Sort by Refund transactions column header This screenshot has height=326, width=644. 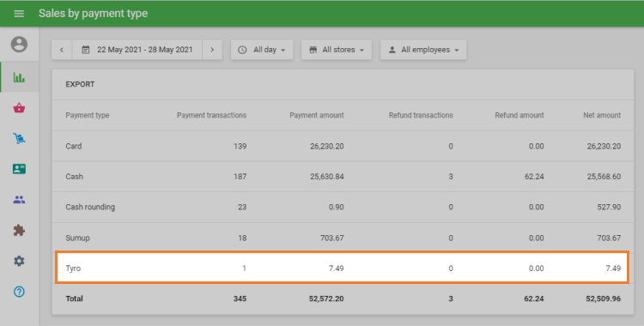(x=421, y=115)
